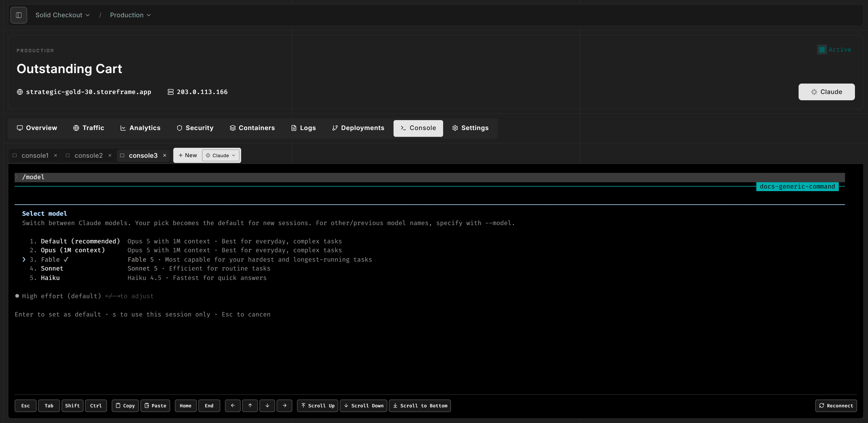Click the Scroll Down button
Viewport: 868px width, 423px height.
click(364, 406)
